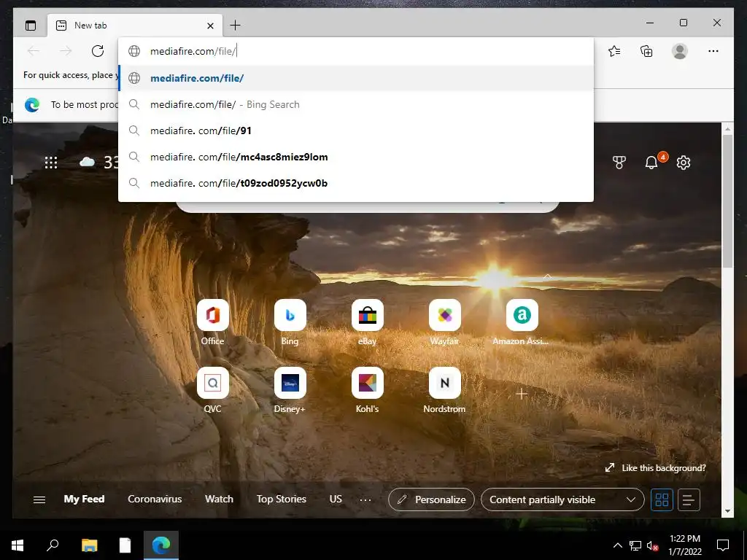Viewport: 747px width, 560px height.
Task: Click the browser Forward arrow
Action: pos(66,51)
